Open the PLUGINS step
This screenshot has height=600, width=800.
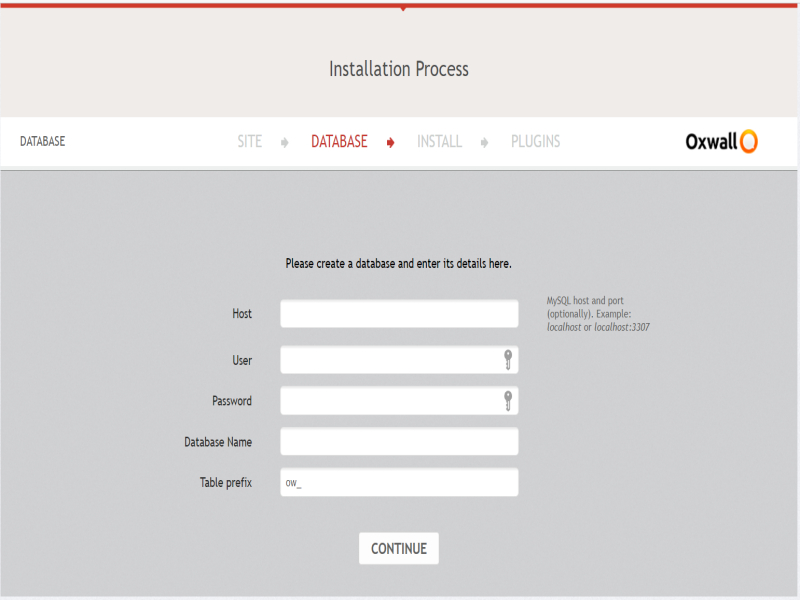(535, 142)
